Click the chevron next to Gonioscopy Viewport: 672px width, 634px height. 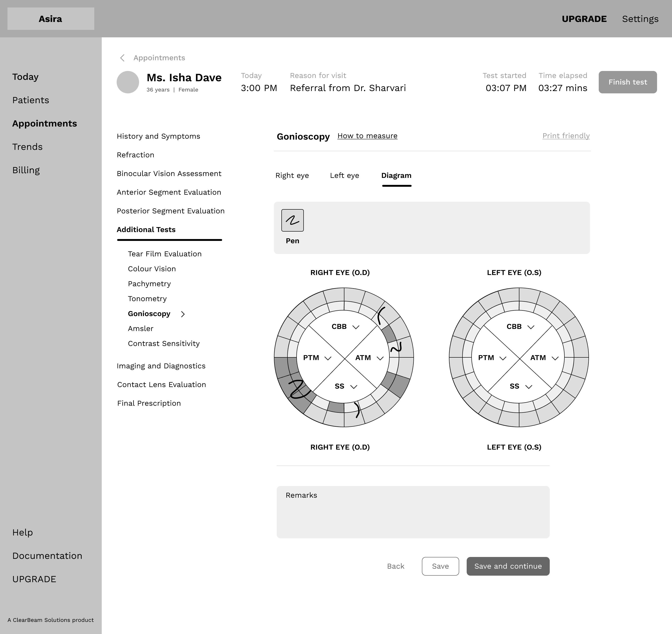(183, 314)
